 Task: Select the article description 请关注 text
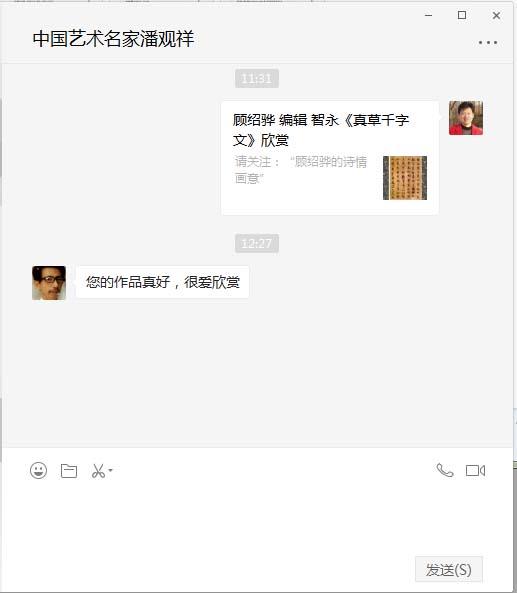point(301,170)
